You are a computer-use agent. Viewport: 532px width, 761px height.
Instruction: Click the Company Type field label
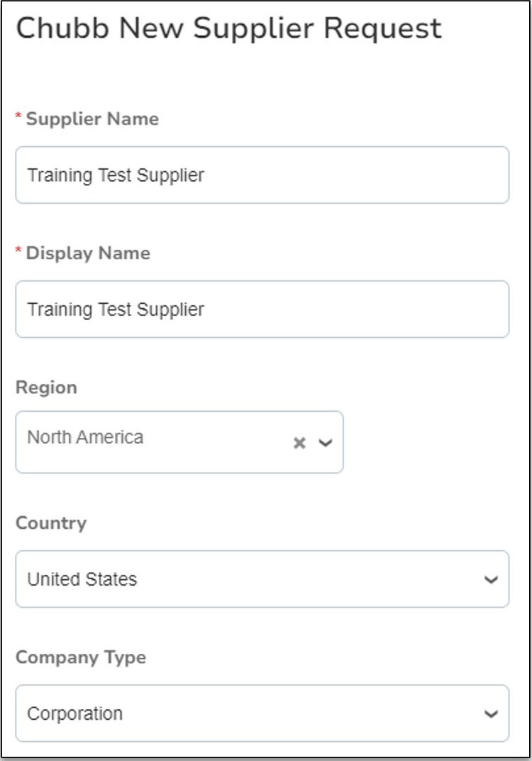[81, 657]
